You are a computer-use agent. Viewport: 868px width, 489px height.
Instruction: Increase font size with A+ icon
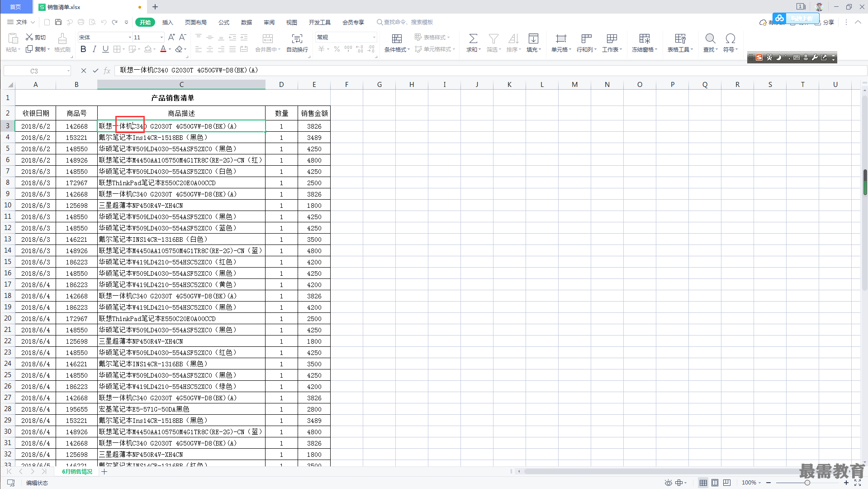click(x=171, y=37)
